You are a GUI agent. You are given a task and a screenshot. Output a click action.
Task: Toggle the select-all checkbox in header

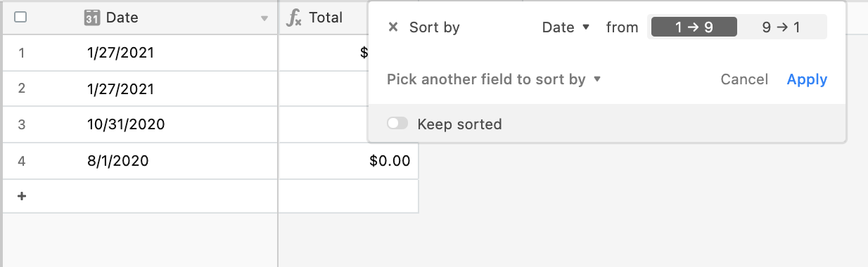20,17
